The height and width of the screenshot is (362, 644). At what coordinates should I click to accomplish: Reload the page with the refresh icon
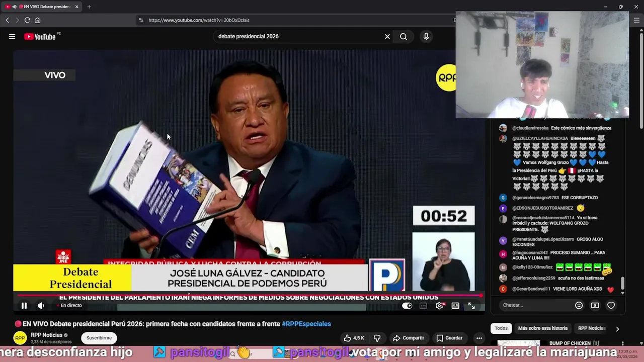pyautogui.click(x=27, y=20)
